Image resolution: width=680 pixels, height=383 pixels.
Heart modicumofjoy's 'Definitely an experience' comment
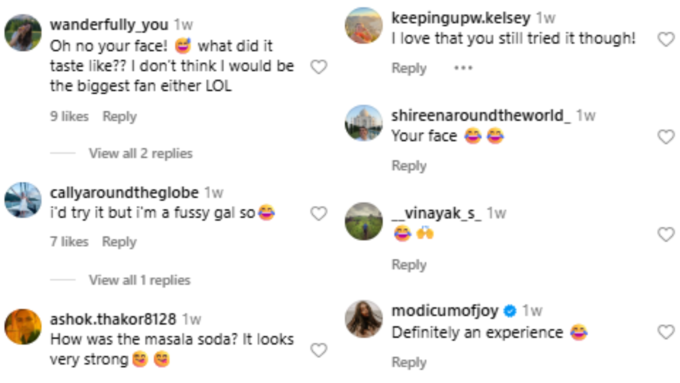666,332
